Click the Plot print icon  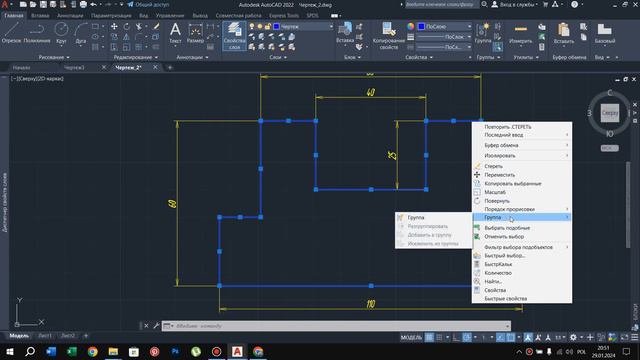pyautogui.click(x=83, y=4)
